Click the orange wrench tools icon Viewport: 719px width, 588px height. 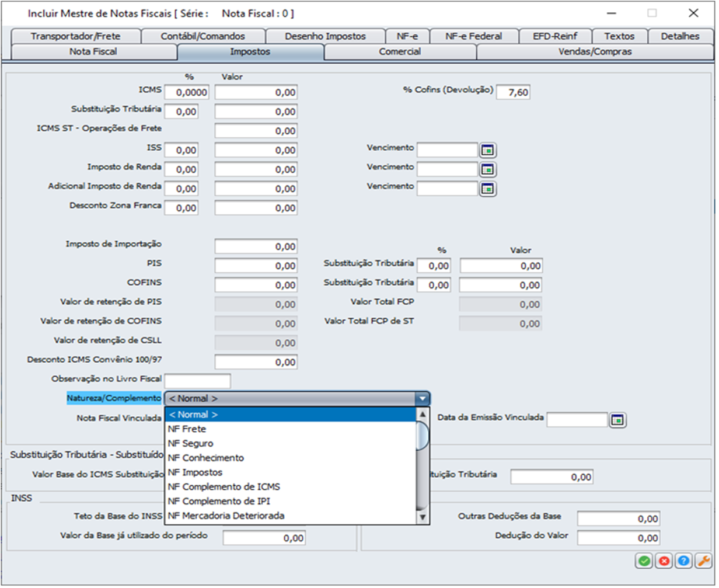(703, 561)
